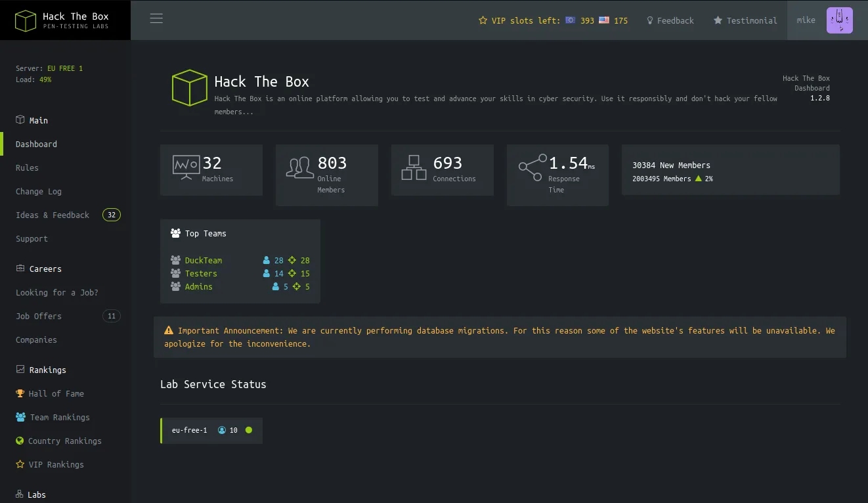Click the EU flag icon for VIP slots

(570, 20)
